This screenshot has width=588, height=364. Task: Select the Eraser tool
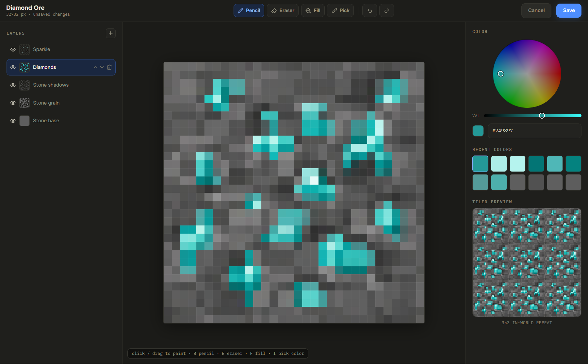pyautogui.click(x=283, y=10)
